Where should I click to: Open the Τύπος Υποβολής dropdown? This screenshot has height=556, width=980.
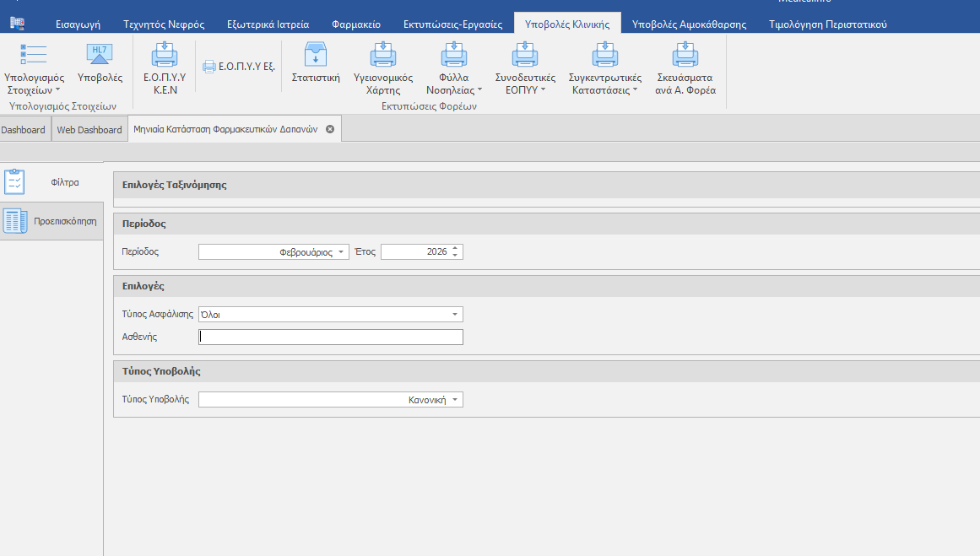[455, 400]
